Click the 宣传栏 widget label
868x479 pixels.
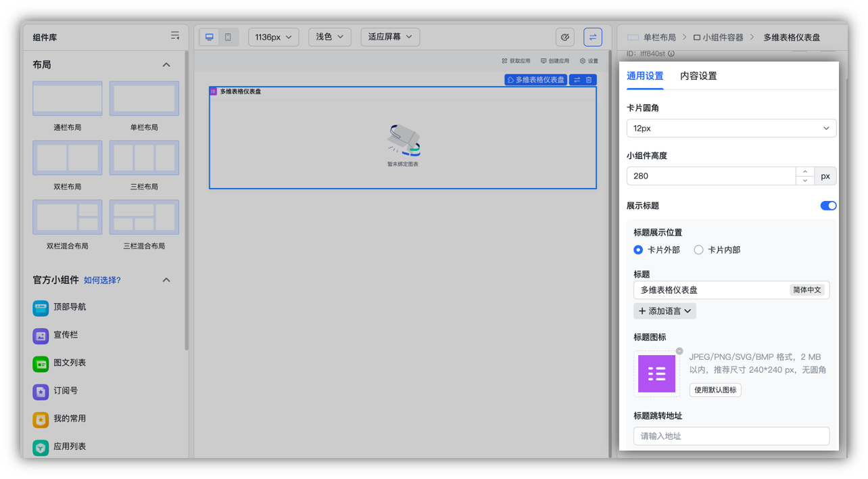(66, 335)
